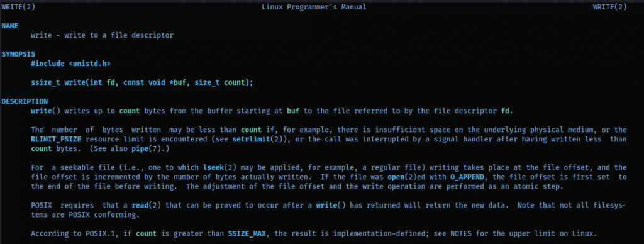Click the bold fd at description line end
The height and width of the screenshot is (244, 644).
506,111
